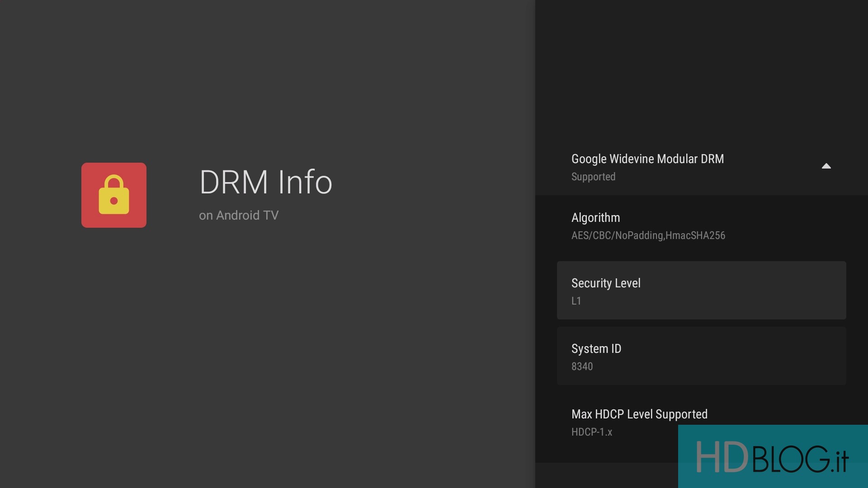The height and width of the screenshot is (488, 868).
Task: Select the Algorithm list item
Action: click(701, 226)
